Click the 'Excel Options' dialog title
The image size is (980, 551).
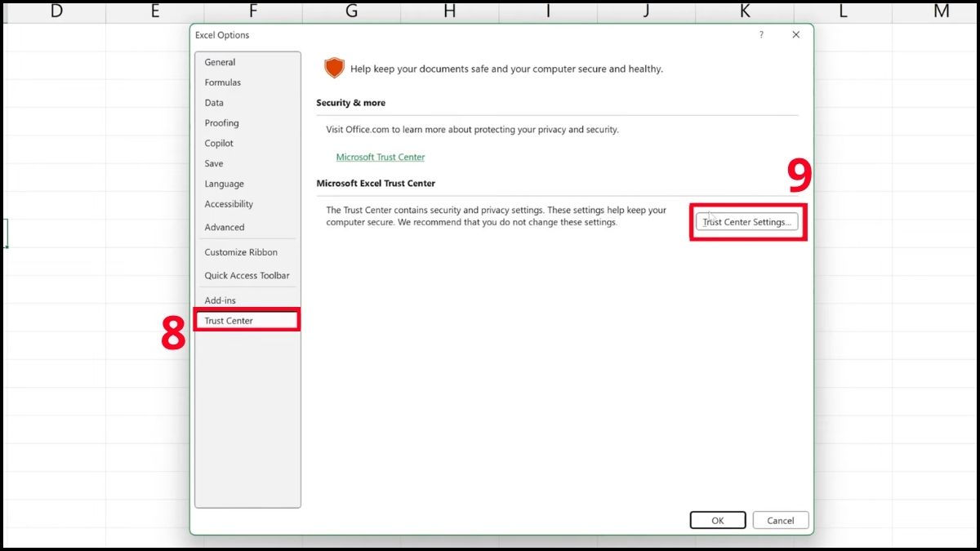pyautogui.click(x=222, y=35)
